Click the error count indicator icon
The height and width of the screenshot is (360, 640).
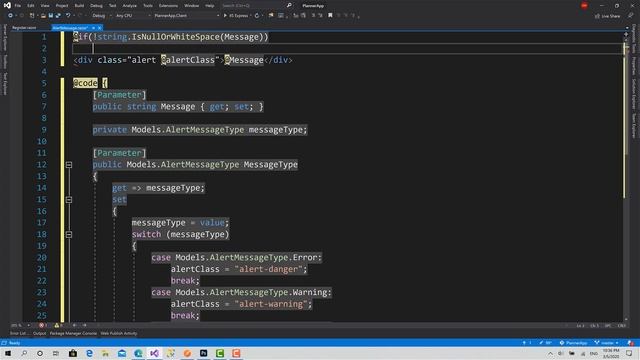[42, 325]
